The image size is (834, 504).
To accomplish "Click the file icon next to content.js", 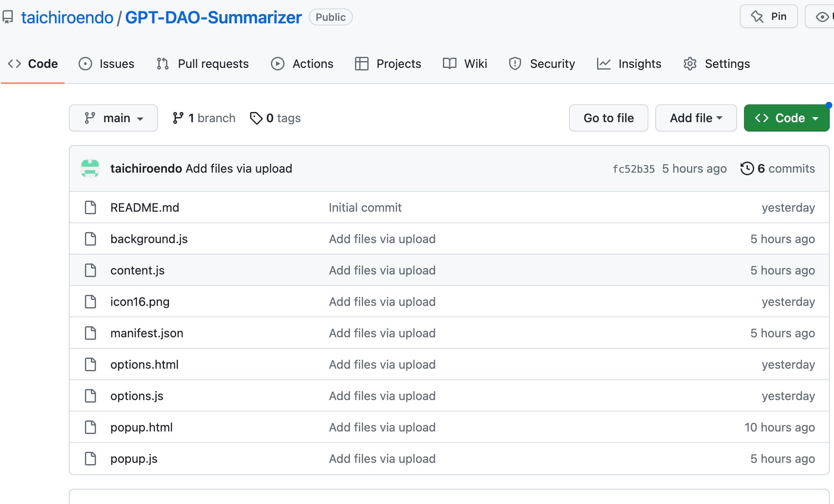I will tap(90, 270).
